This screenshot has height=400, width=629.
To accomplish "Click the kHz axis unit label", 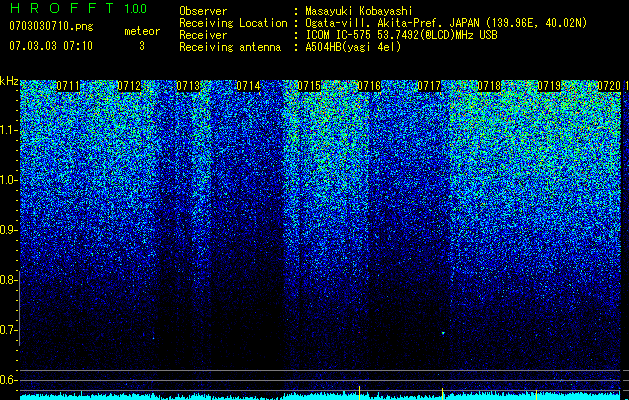I will [9, 81].
